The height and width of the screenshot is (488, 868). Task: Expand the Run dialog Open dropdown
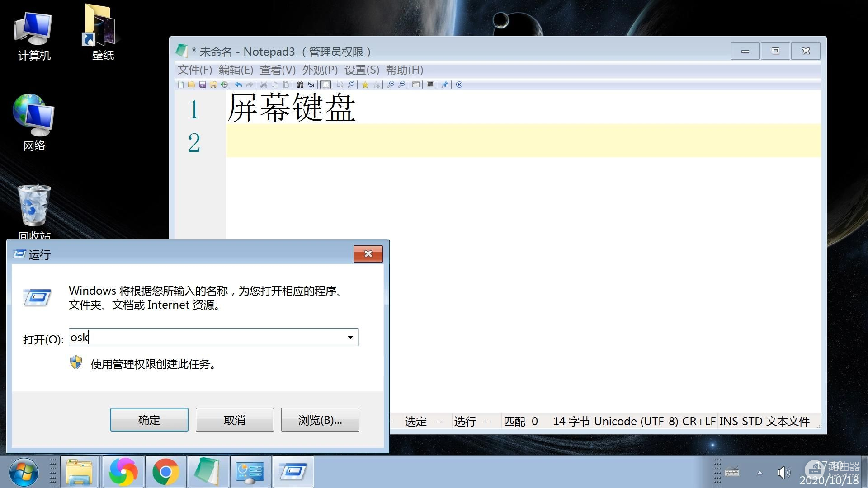[x=350, y=338]
